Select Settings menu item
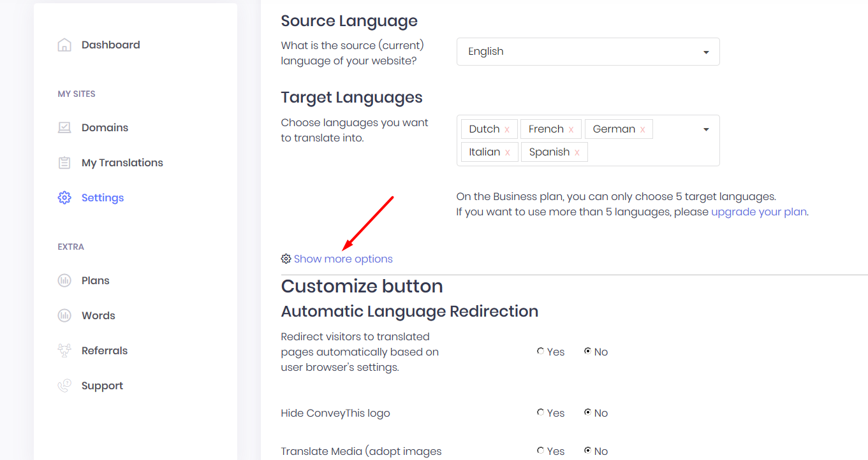 click(x=103, y=198)
